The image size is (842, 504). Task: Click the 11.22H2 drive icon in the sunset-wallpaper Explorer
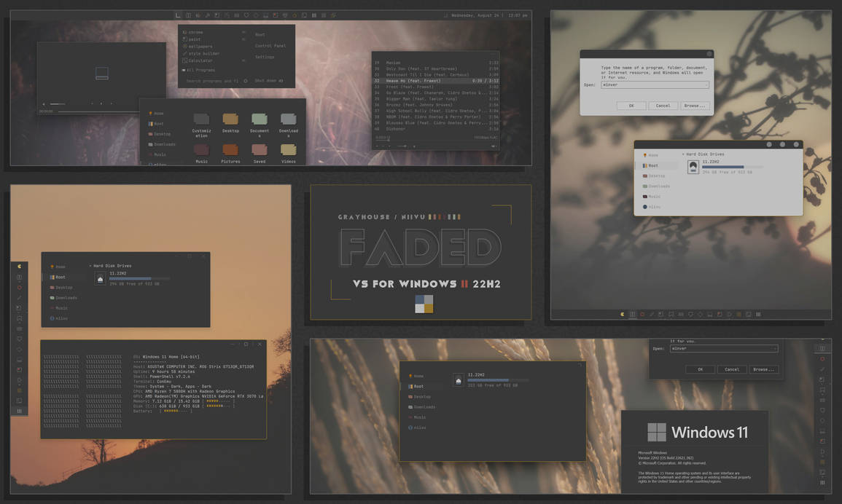(x=100, y=278)
